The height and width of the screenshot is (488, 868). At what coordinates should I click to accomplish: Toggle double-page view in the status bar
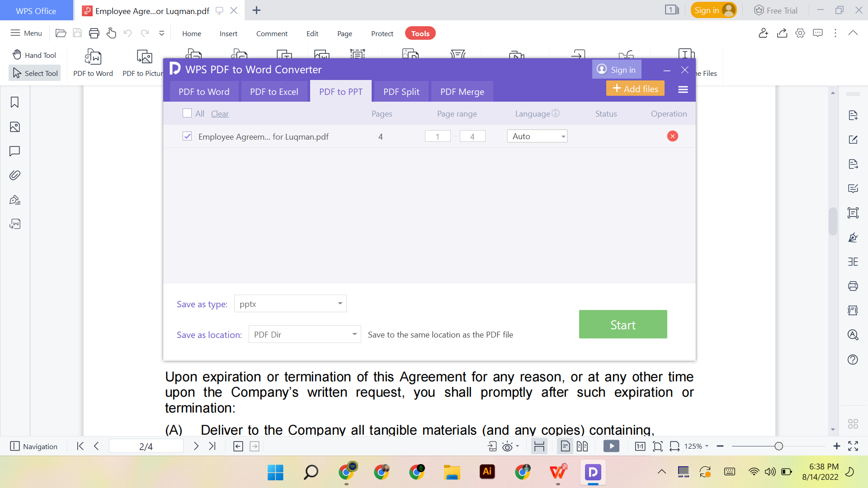pos(582,446)
